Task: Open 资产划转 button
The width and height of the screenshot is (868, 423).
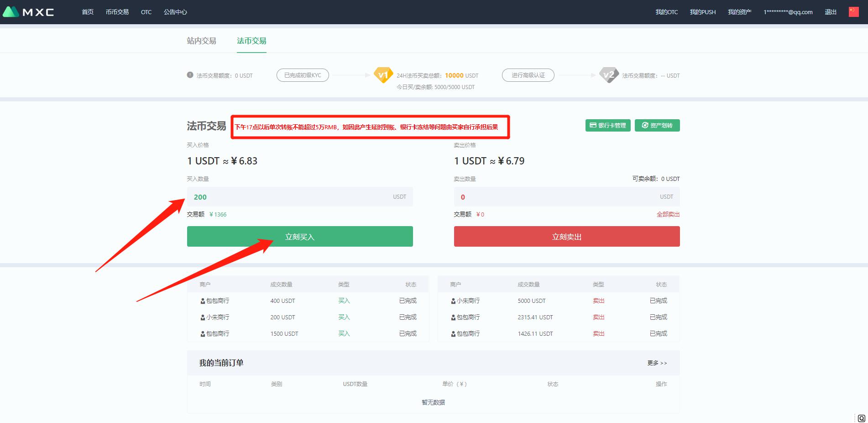Action: point(657,125)
